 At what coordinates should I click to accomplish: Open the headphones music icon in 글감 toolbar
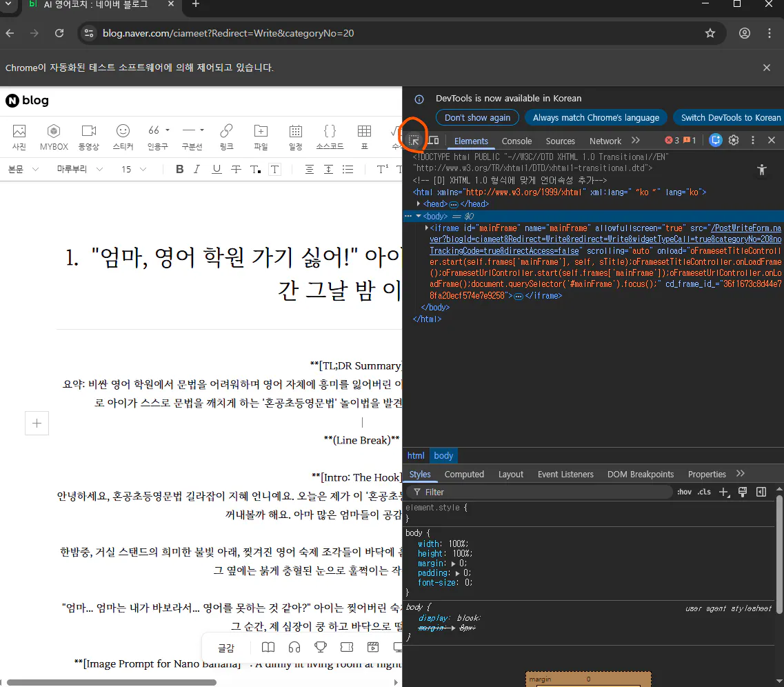(294, 648)
